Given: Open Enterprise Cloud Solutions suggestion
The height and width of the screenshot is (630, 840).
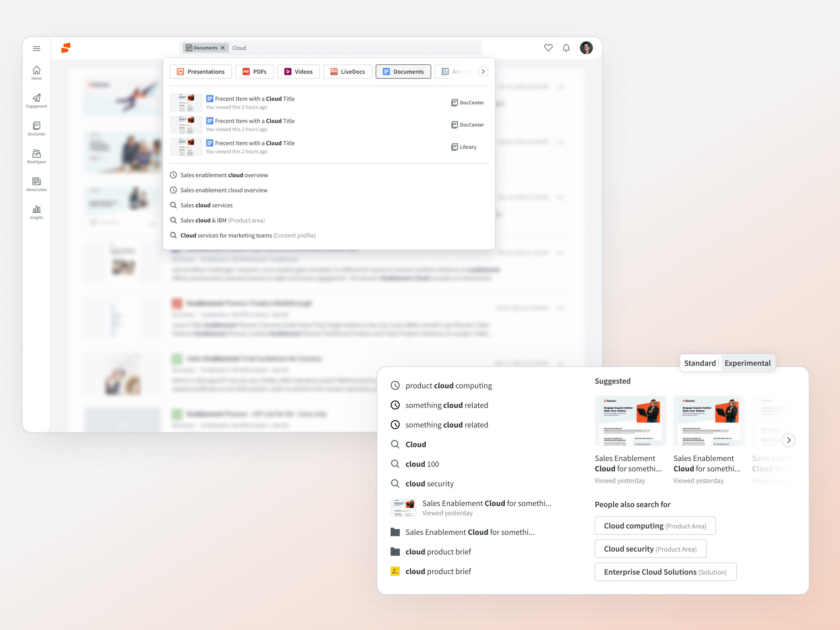Looking at the screenshot, I should click(665, 571).
